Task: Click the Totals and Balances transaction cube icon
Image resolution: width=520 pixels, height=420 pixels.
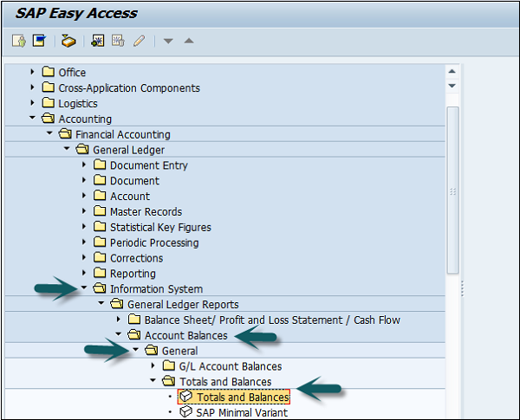Action: (185, 397)
